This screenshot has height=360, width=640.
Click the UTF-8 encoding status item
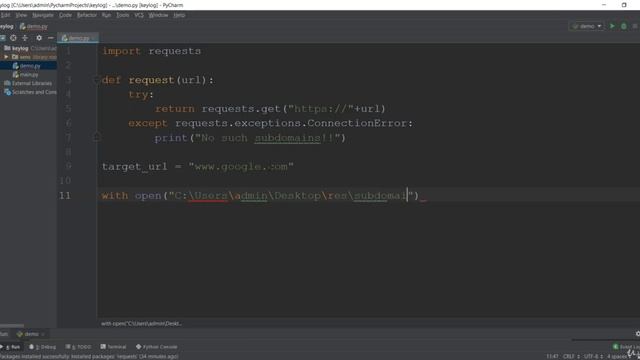click(x=593, y=357)
